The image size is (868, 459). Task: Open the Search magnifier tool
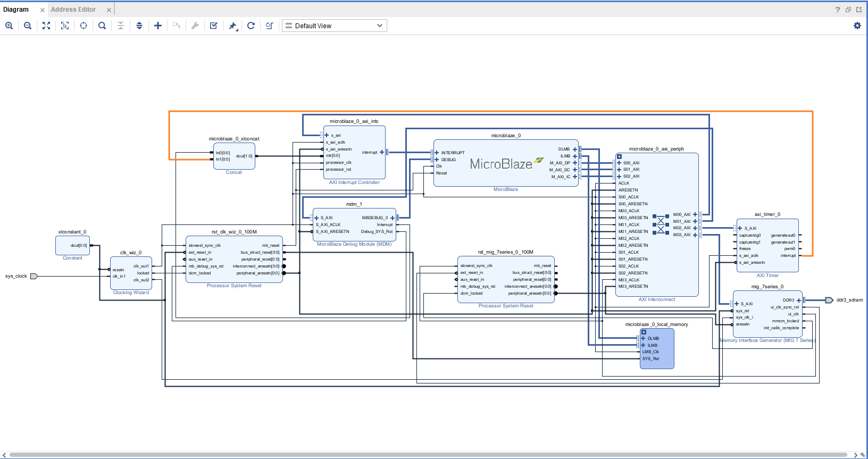click(x=102, y=26)
